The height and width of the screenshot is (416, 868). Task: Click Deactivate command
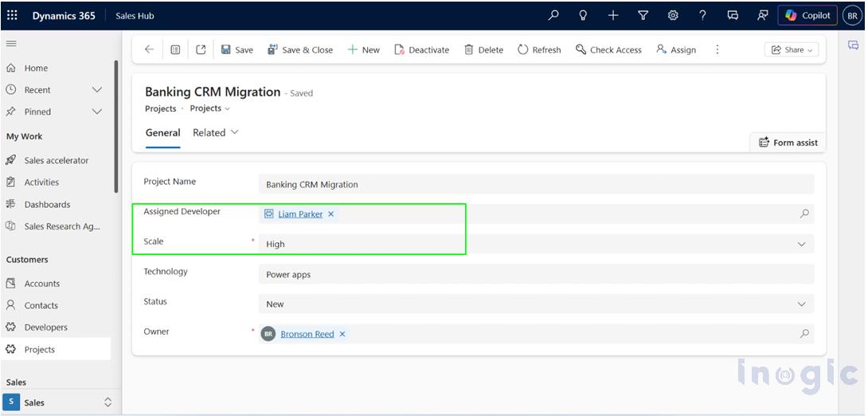coord(422,50)
